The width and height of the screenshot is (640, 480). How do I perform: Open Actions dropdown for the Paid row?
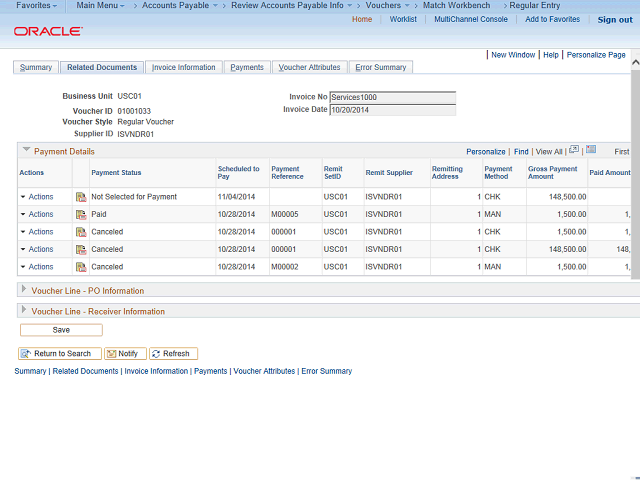tap(37, 215)
